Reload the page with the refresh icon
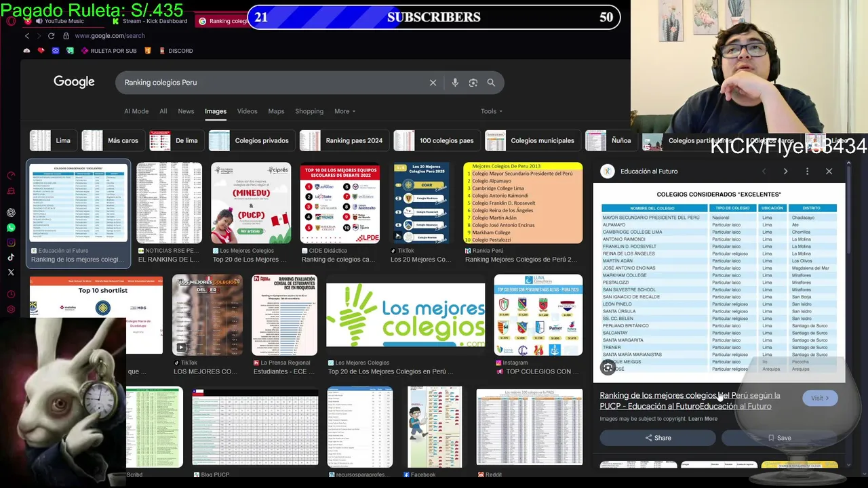The image size is (868, 488). click(x=51, y=36)
